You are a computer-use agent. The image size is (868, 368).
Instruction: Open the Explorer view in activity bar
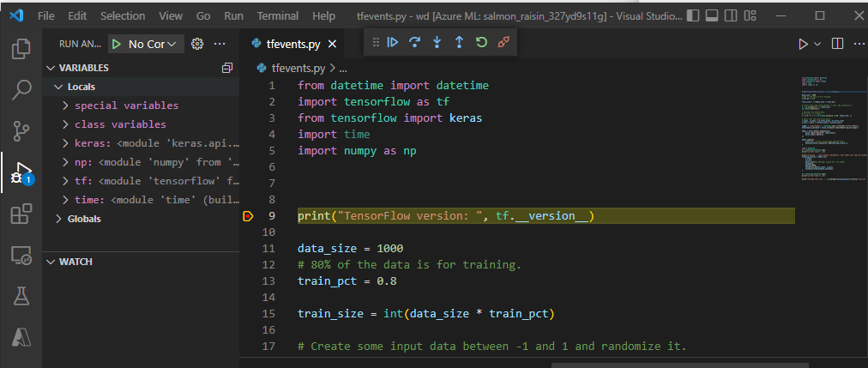pos(21,48)
